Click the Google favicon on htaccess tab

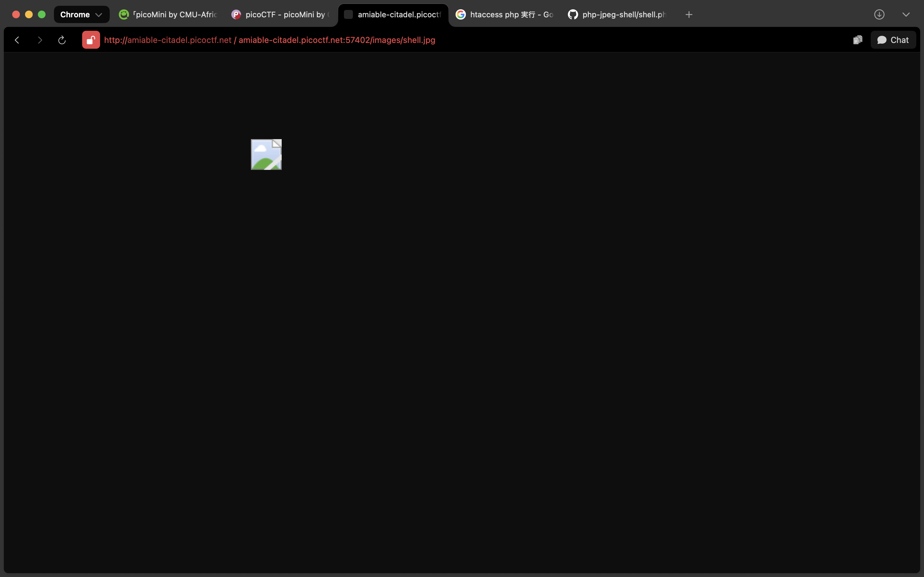click(461, 14)
